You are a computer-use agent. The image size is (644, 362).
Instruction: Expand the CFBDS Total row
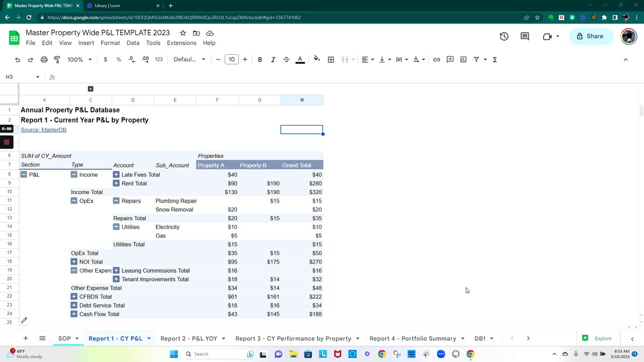tap(74, 297)
